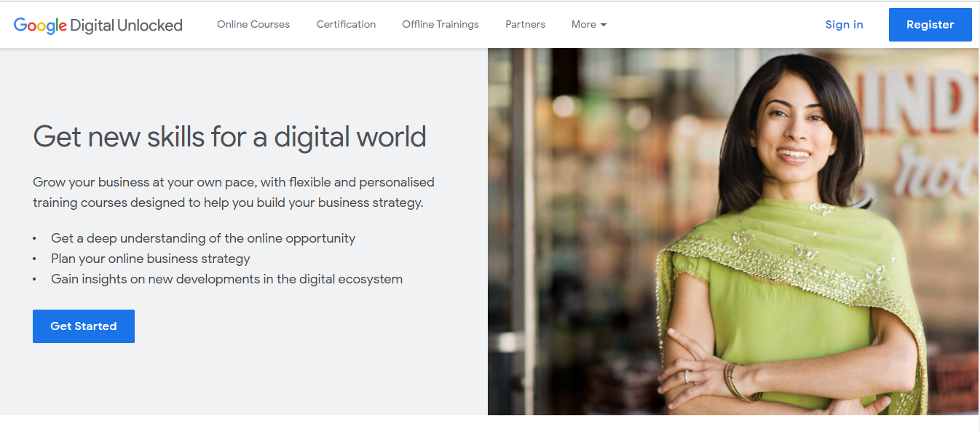View the Partners page
The width and height of the screenshot is (980, 432).
(x=525, y=24)
